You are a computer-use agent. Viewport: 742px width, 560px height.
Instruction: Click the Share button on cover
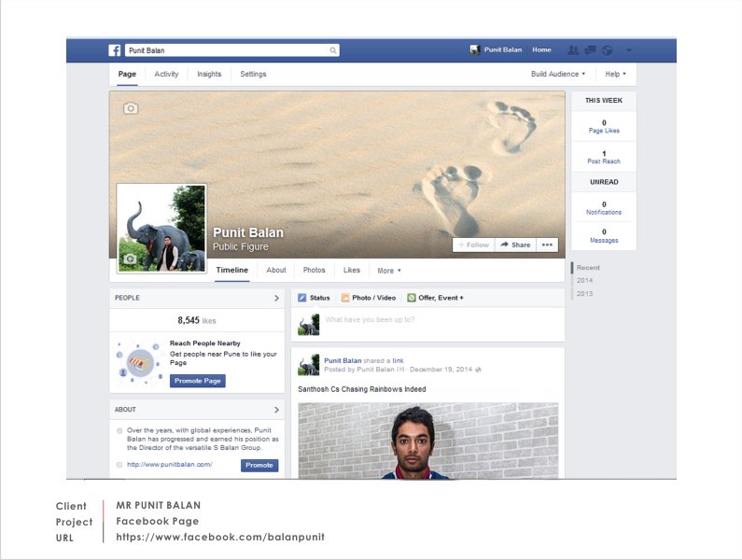[x=515, y=245]
